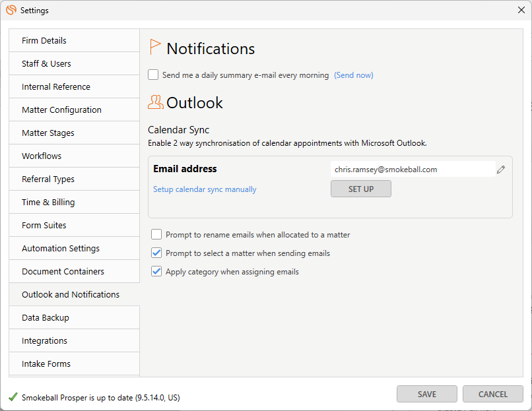
Task: Click Send now link
Action: click(x=354, y=75)
